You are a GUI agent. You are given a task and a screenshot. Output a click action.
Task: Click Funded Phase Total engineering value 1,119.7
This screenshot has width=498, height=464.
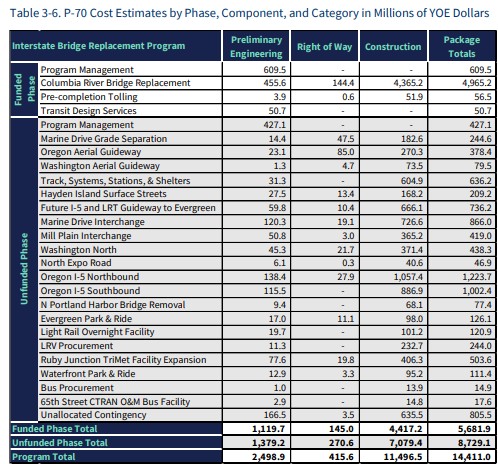point(269,429)
